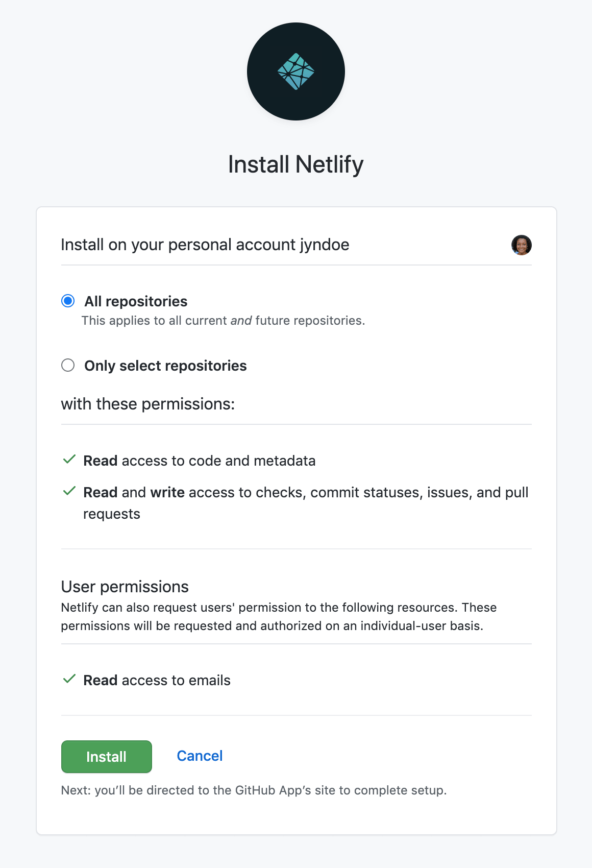Viewport: 592px width, 868px height.
Task: Select the All repositories radio button
Action: coord(68,301)
